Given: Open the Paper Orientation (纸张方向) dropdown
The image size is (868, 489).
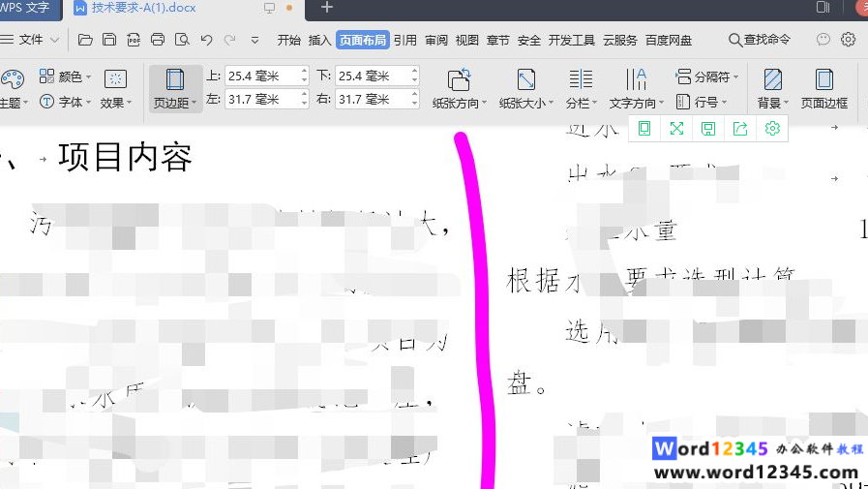Looking at the screenshot, I should pyautogui.click(x=459, y=103).
